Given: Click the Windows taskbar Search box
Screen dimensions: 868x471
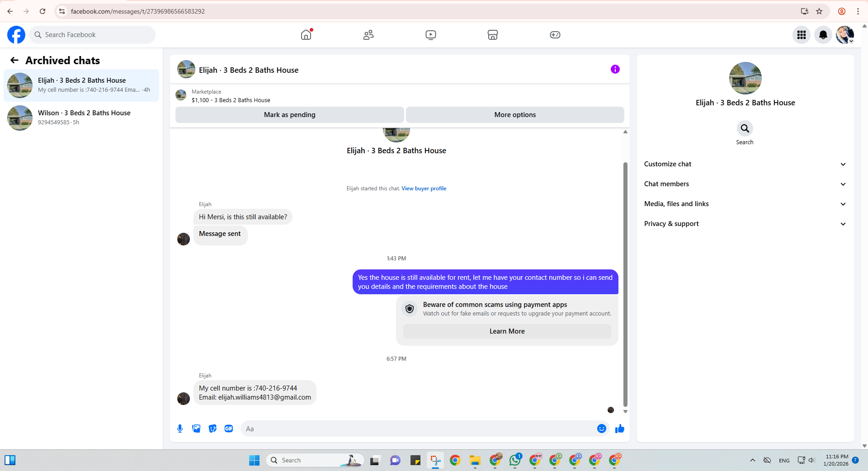Looking at the screenshot, I should pyautogui.click(x=315, y=460).
